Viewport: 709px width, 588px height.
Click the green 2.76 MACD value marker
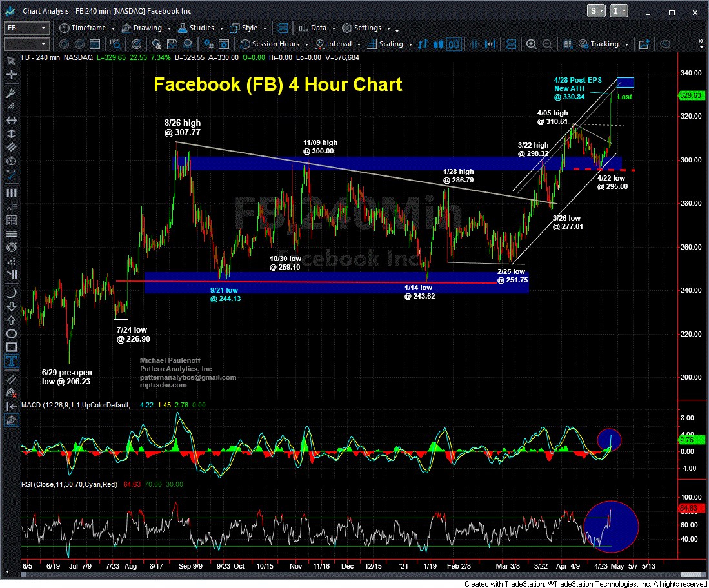tap(692, 440)
